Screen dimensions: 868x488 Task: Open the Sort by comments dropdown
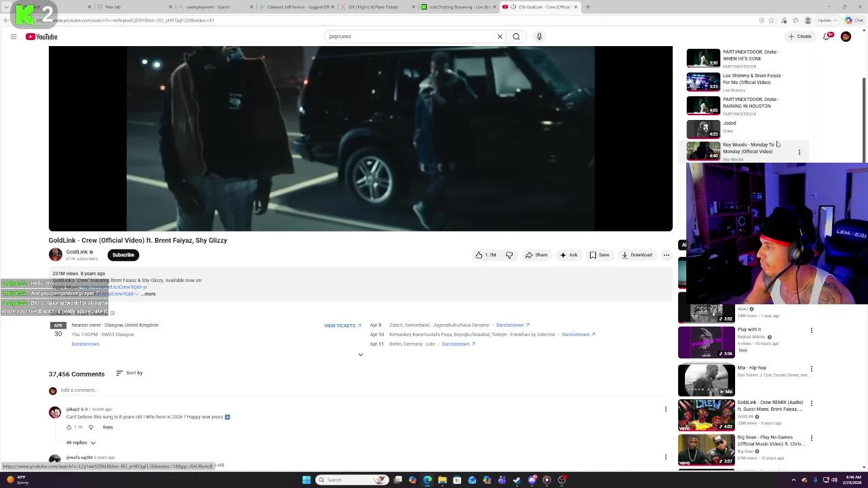[x=129, y=373]
